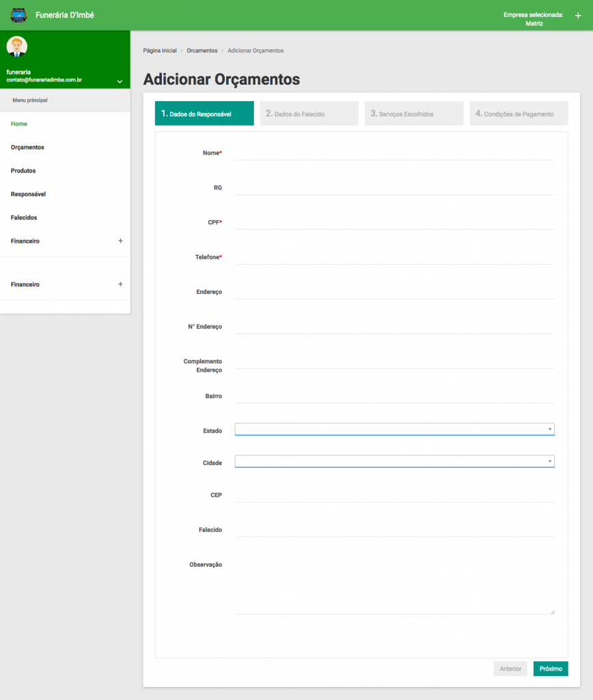The height and width of the screenshot is (700, 593).
Task: Click the plus icon beside Empresa selecionada
Action: [578, 15]
